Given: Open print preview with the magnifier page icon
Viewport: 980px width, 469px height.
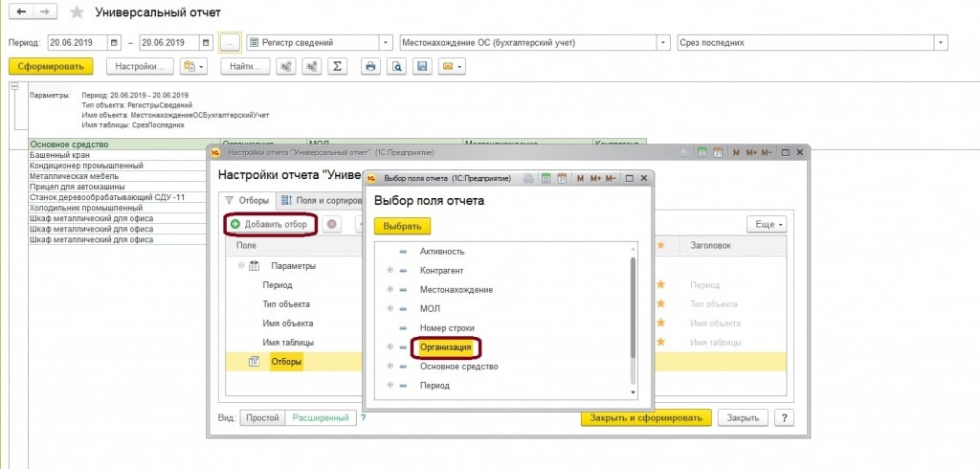Looking at the screenshot, I should [395, 67].
